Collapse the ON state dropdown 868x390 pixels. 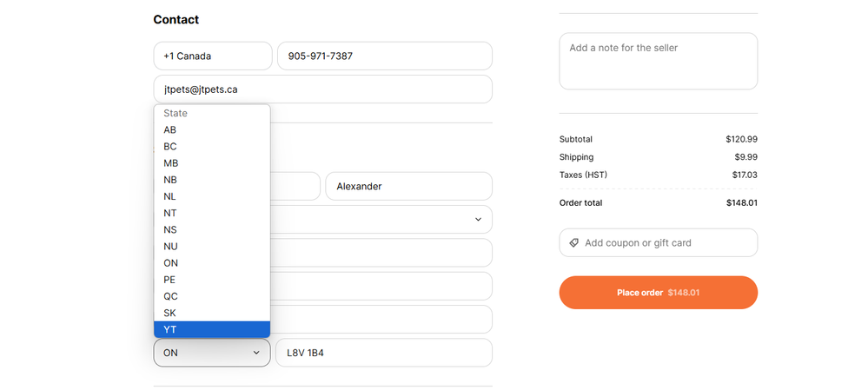(x=212, y=353)
